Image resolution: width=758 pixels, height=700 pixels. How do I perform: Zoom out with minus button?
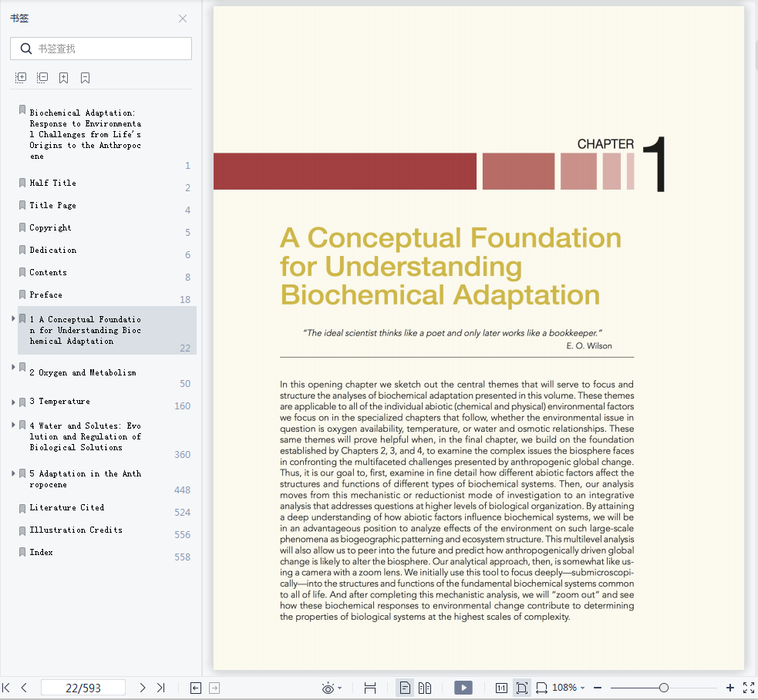598,688
